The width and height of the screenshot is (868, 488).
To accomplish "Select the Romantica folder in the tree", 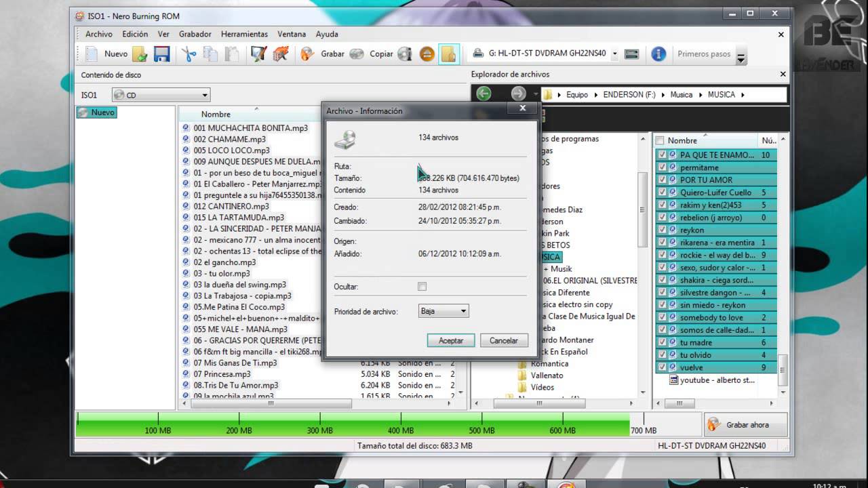I will [x=549, y=364].
